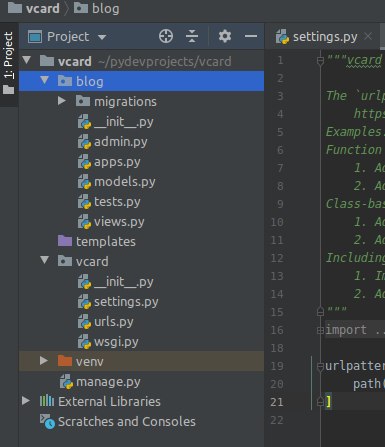
Task: Close the settings.py tab
Action: pos(368,36)
